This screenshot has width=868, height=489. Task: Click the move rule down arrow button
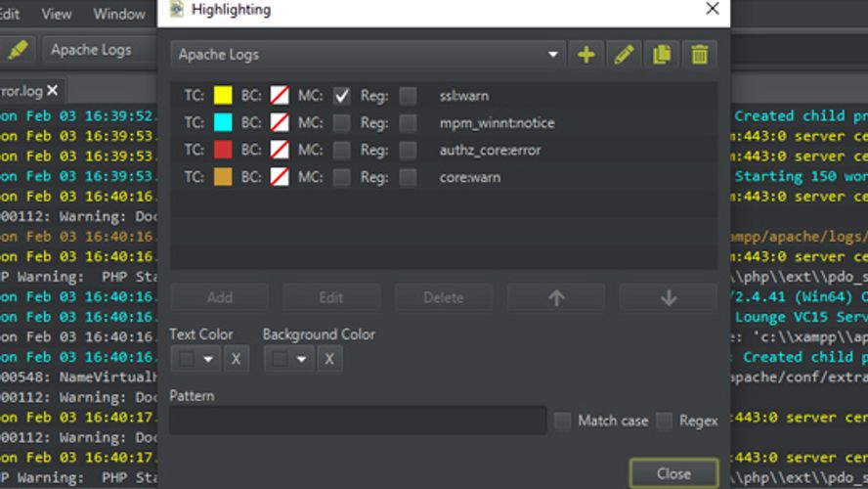click(x=669, y=298)
